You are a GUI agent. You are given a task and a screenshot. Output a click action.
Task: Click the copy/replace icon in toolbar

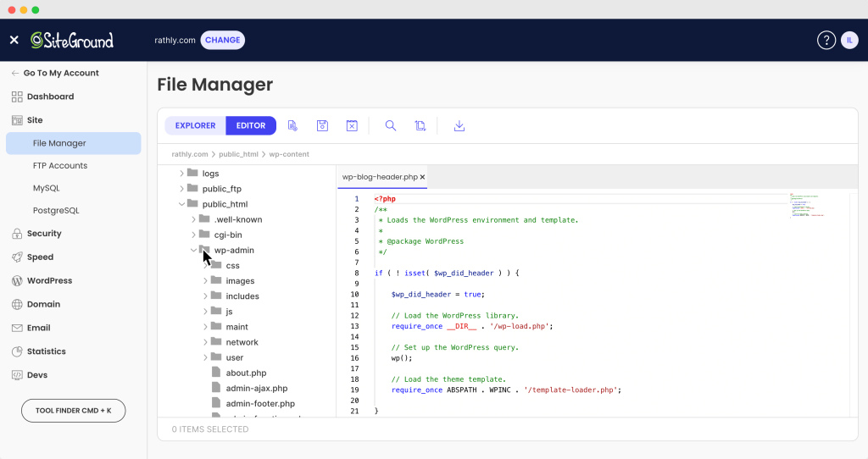(420, 125)
